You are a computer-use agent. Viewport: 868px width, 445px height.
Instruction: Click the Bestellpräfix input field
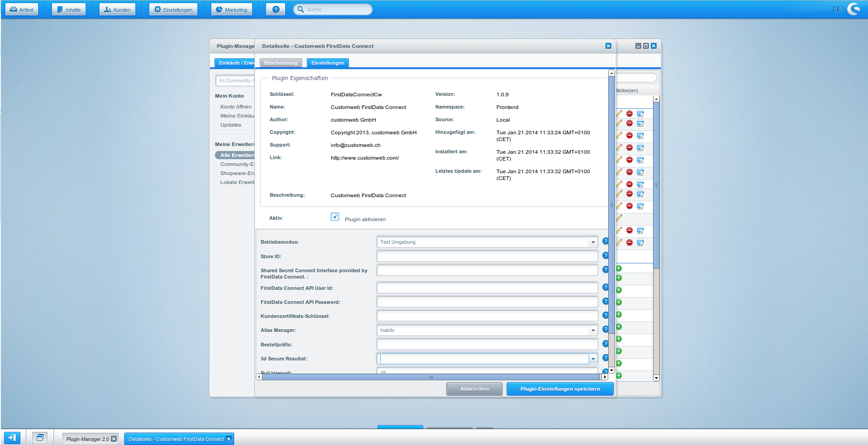[487, 345]
